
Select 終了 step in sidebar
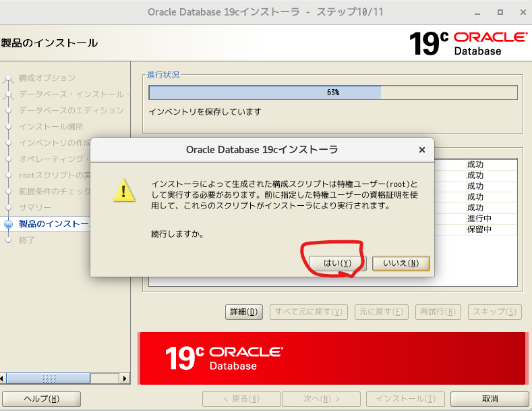coord(27,240)
